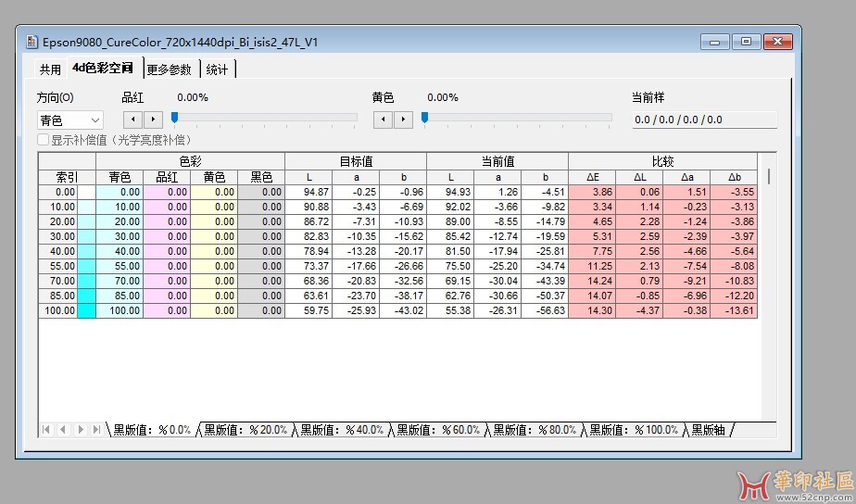
Task: Enable 显示补偿值 (光学亮度补偿) checkbox
Action: click(44, 140)
